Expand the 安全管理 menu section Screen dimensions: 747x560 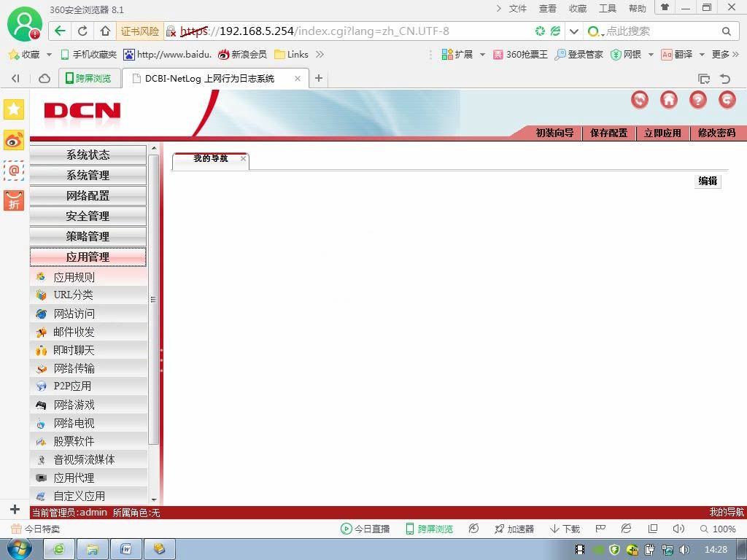click(x=88, y=216)
